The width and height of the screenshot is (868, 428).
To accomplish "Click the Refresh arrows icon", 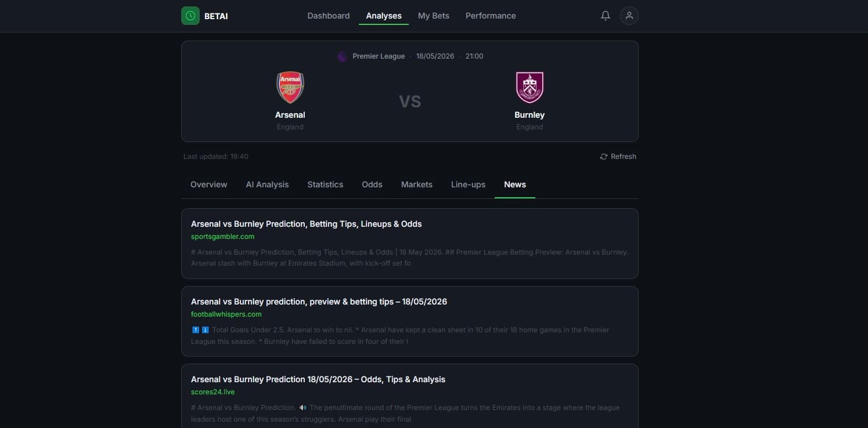I will click(x=604, y=157).
